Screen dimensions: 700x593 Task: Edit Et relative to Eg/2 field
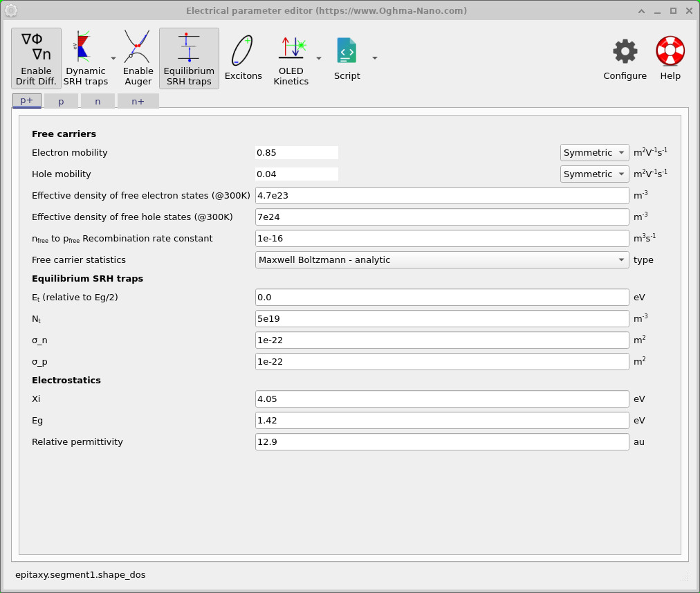tap(442, 298)
